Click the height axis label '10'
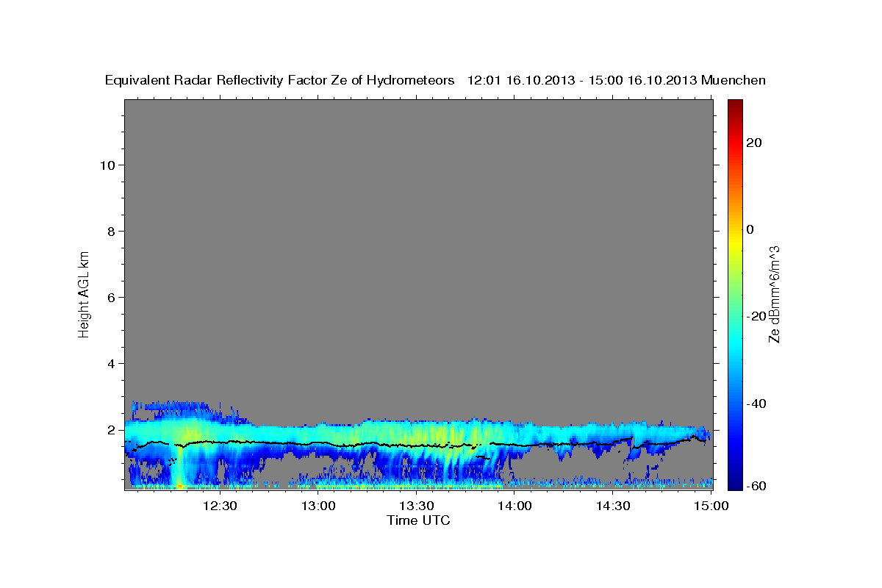Viewport: 882px width, 588px height. click(x=107, y=165)
